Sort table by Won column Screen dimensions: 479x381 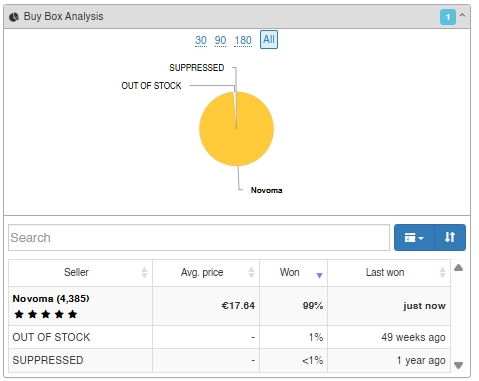pos(294,273)
